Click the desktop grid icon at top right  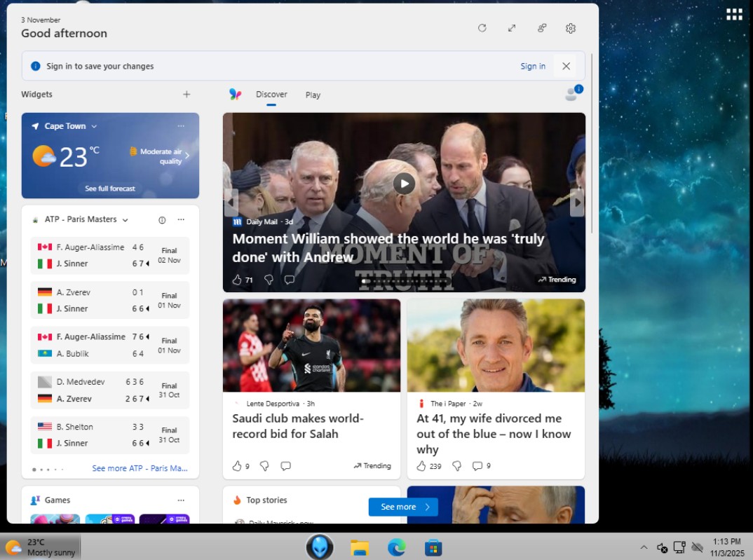point(734,15)
